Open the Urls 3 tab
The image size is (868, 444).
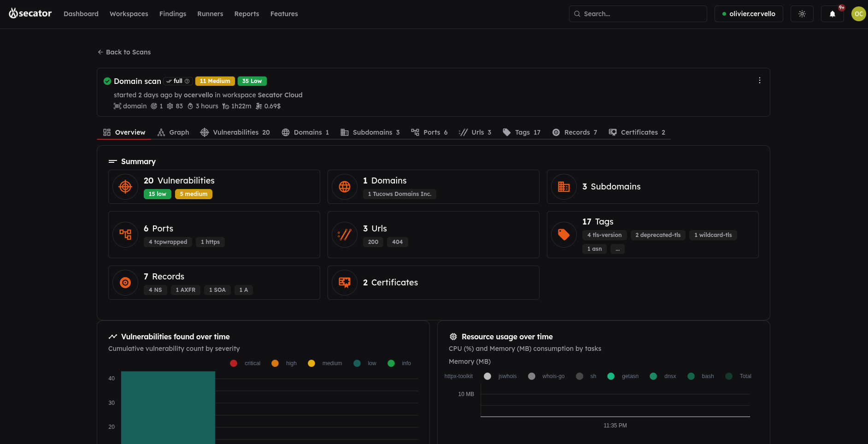[x=475, y=132]
